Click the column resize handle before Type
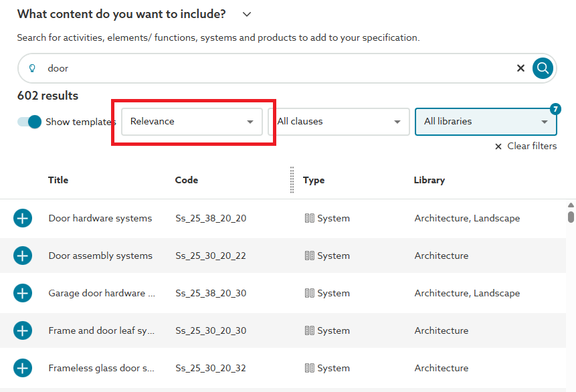The image size is (576, 392). [x=292, y=180]
